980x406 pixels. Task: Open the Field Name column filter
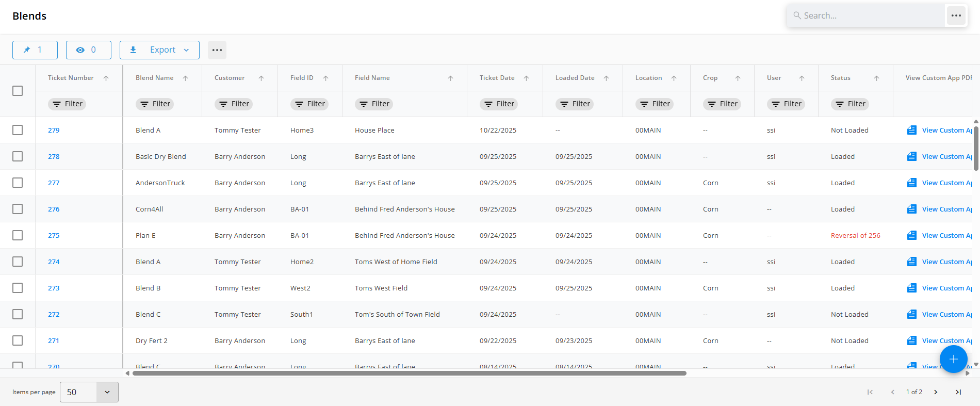(x=374, y=104)
